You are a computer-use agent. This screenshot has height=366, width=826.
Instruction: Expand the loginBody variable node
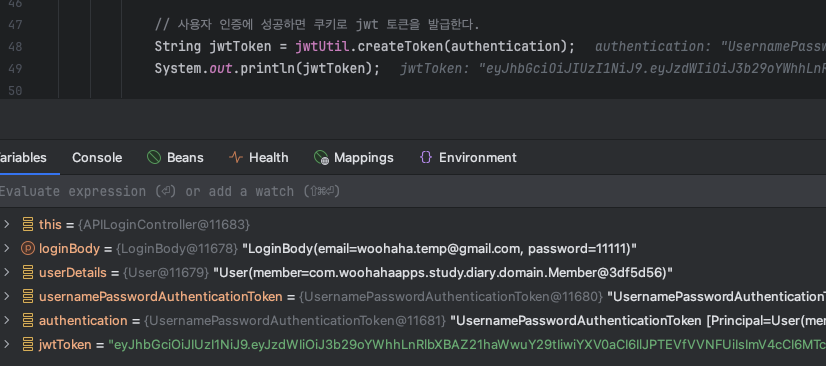pos(6,249)
